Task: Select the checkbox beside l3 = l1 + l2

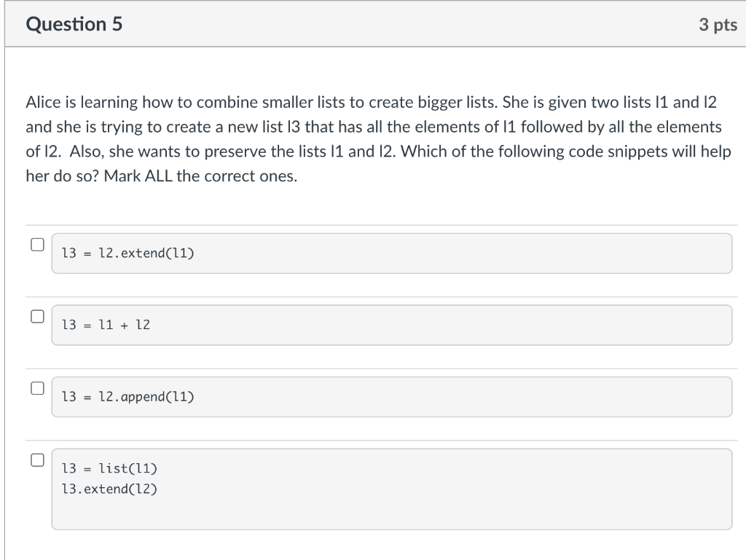Action: point(36,316)
